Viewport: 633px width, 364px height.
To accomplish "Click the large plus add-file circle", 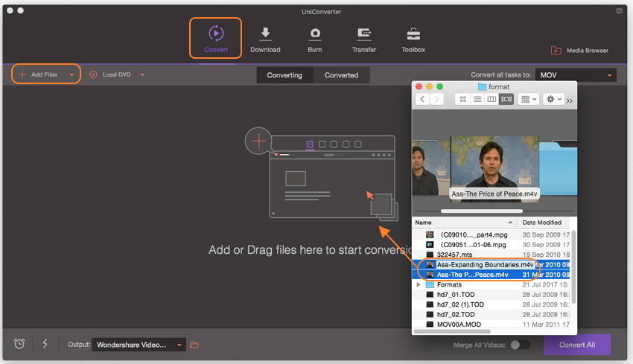I will point(258,141).
